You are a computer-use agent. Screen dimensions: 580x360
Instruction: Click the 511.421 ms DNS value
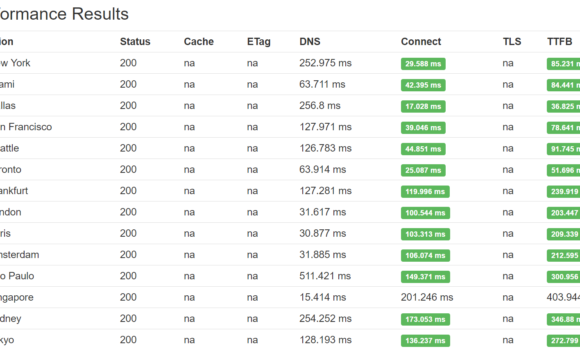coord(325,276)
